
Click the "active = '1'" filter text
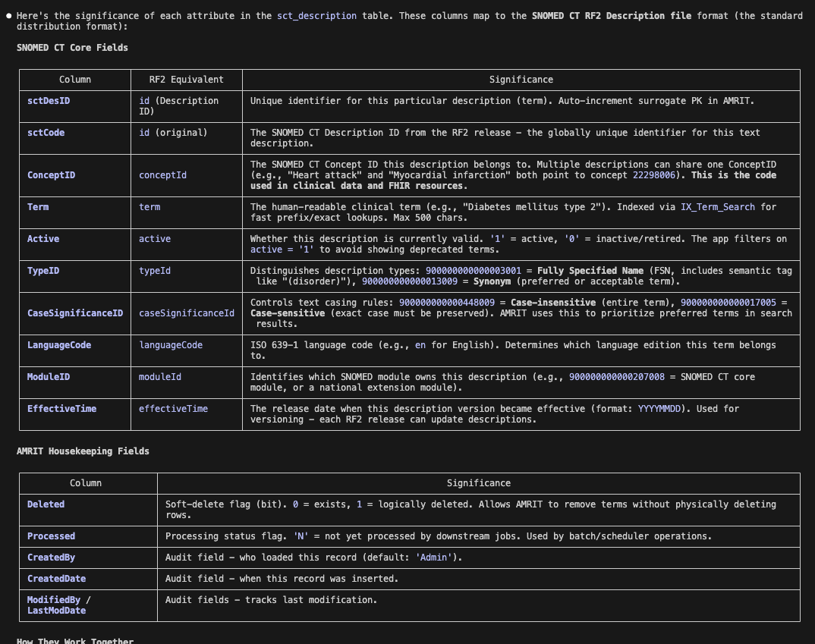(x=282, y=250)
